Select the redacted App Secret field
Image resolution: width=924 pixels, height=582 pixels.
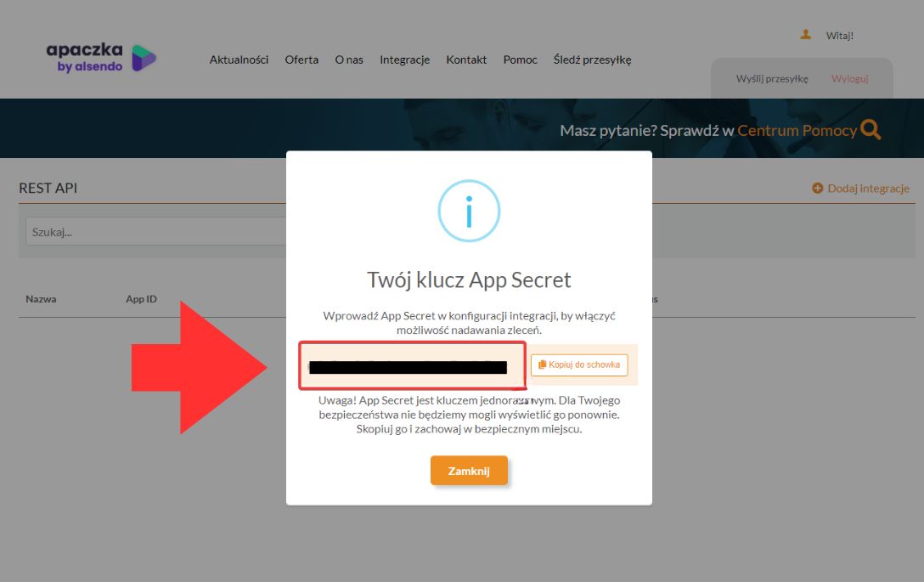[412, 365]
